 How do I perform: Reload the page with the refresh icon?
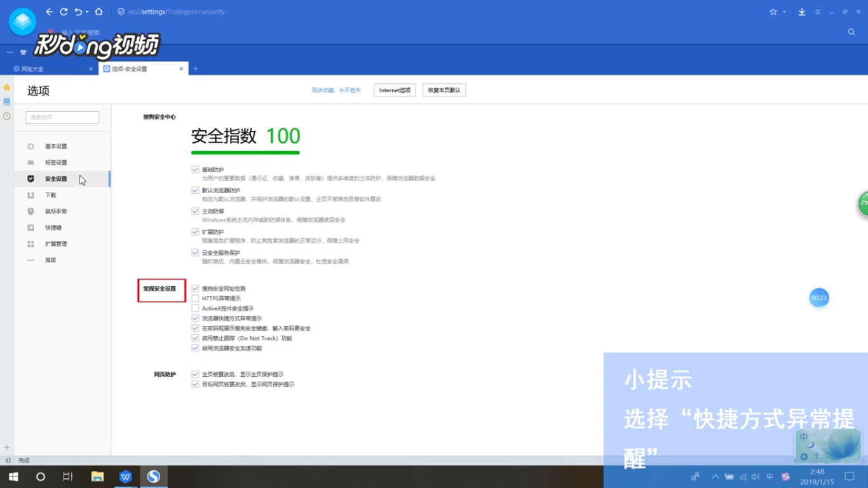(64, 11)
